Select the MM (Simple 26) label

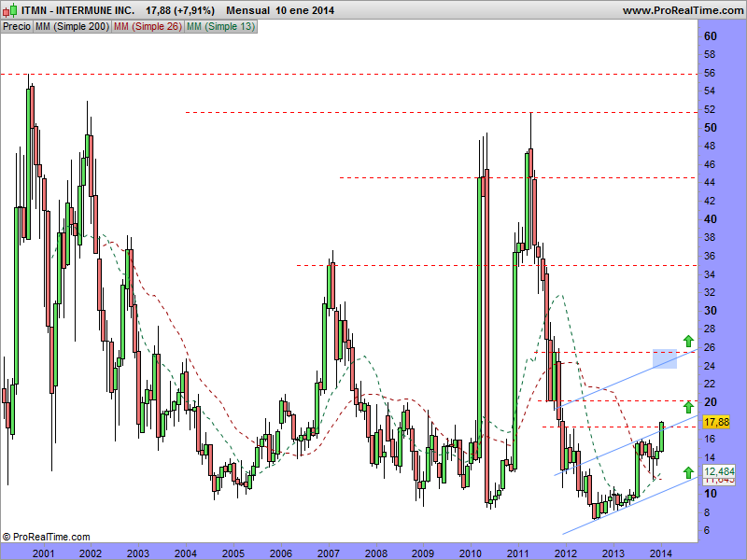point(148,27)
